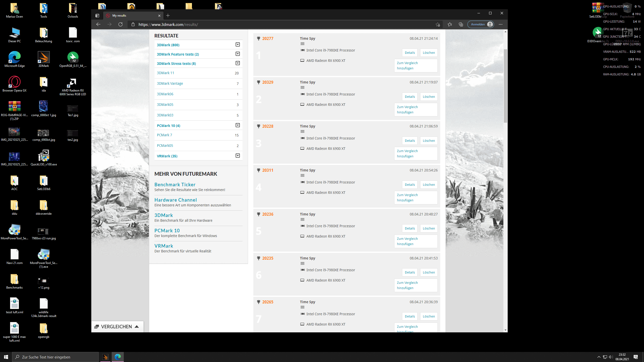Expand 3DMark Feature tests (2) category

coord(237,54)
